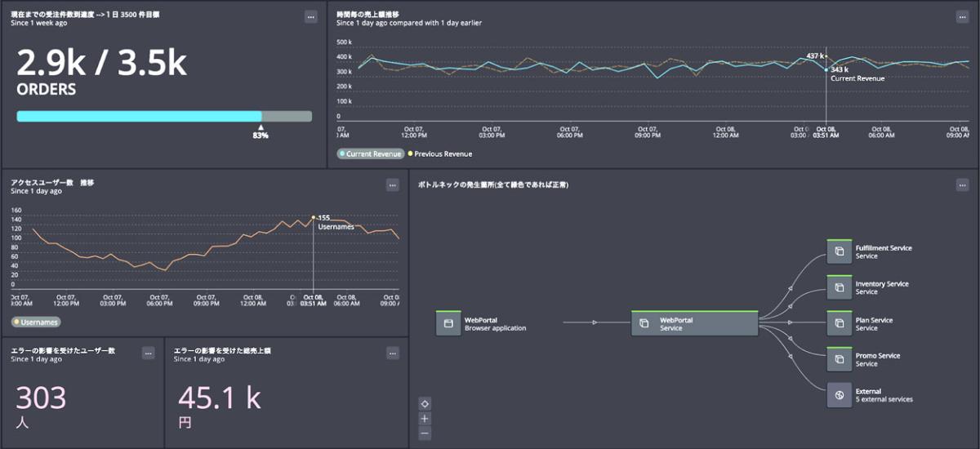Image resolution: width=980 pixels, height=449 pixels.
Task: Click the WebPortal Browser application label
Action: (495, 324)
